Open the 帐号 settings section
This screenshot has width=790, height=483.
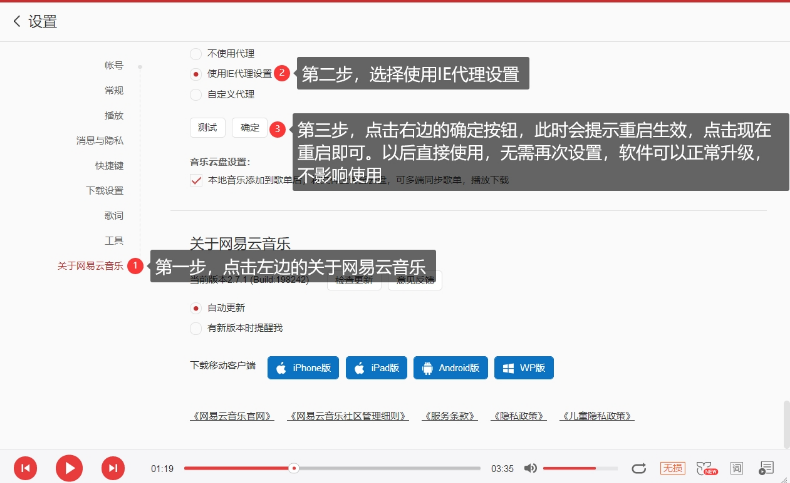coord(114,65)
